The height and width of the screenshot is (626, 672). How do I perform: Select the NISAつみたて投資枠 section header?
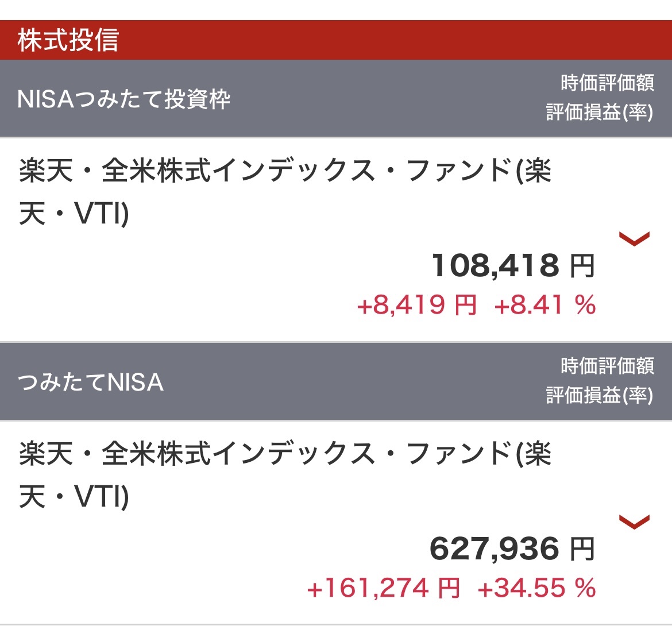point(124,99)
